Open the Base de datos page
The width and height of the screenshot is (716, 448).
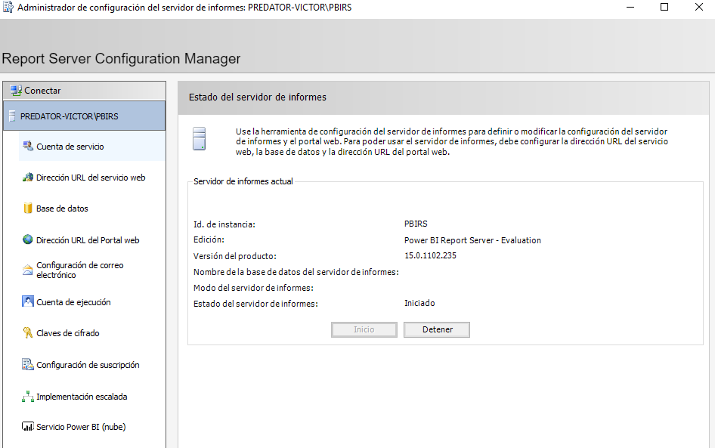(62, 209)
